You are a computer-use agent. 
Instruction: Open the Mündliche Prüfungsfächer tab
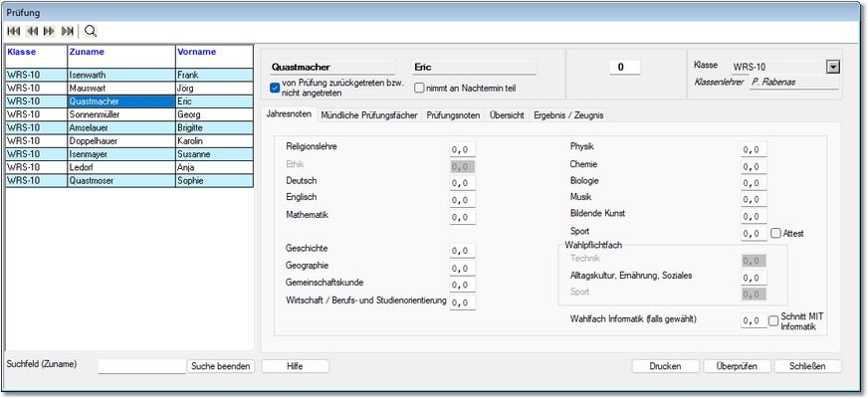point(368,115)
